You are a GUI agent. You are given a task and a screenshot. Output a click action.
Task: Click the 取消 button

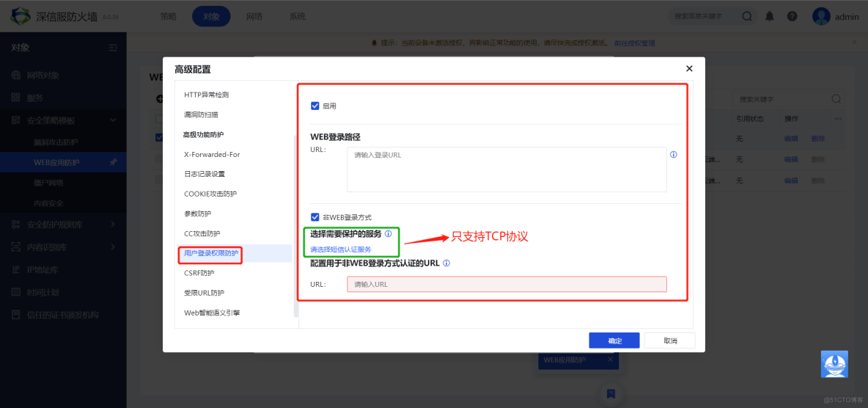pyautogui.click(x=670, y=340)
